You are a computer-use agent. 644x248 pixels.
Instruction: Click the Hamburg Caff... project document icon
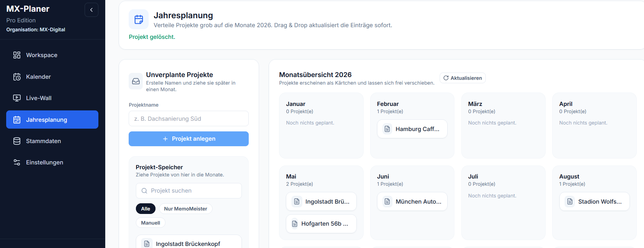[387, 129]
